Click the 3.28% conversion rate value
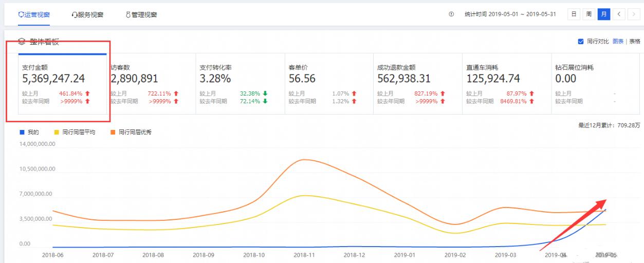 click(215, 79)
